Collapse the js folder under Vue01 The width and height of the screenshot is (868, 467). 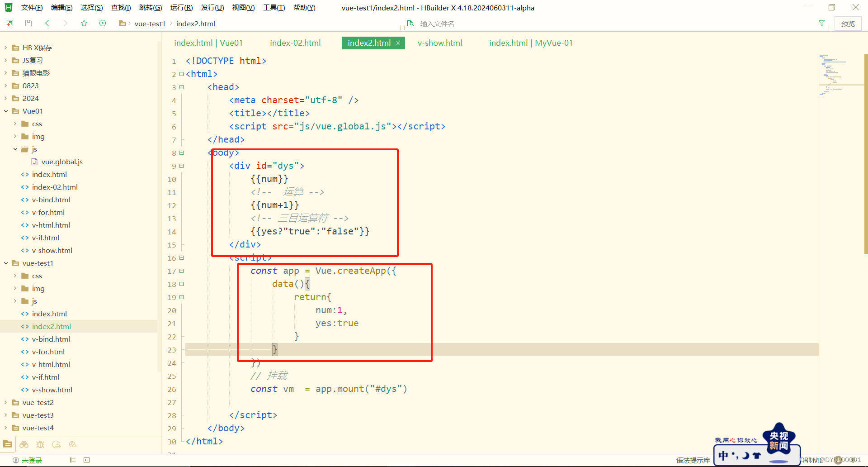pyautogui.click(x=15, y=149)
